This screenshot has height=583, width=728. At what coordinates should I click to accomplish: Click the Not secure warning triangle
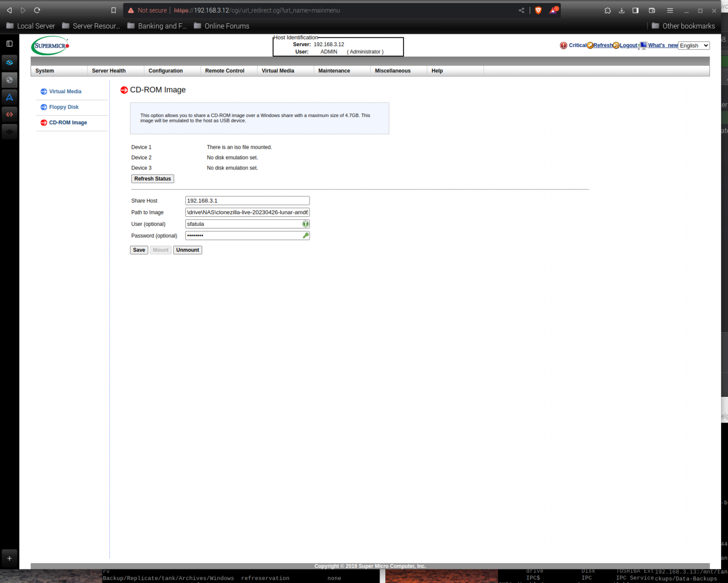pyautogui.click(x=131, y=10)
